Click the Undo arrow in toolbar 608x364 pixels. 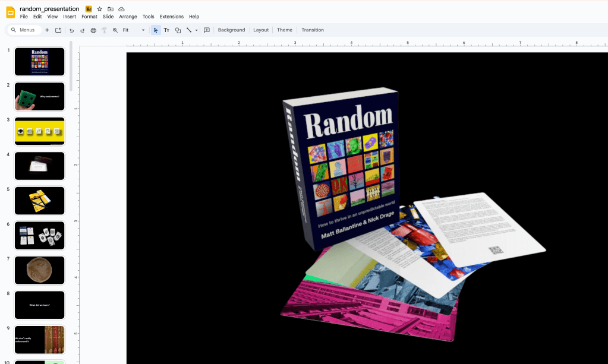pyautogui.click(x=71, y=30)
